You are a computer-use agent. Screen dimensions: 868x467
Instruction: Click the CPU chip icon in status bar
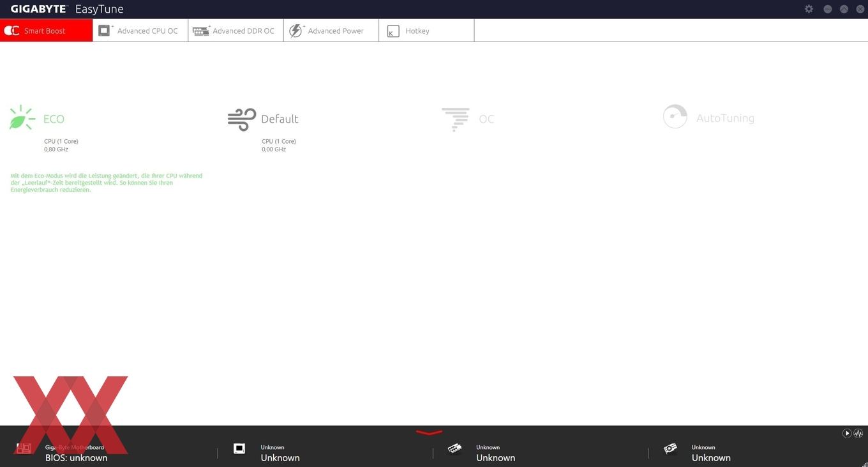pyautogui.click(x=239, y=448)
